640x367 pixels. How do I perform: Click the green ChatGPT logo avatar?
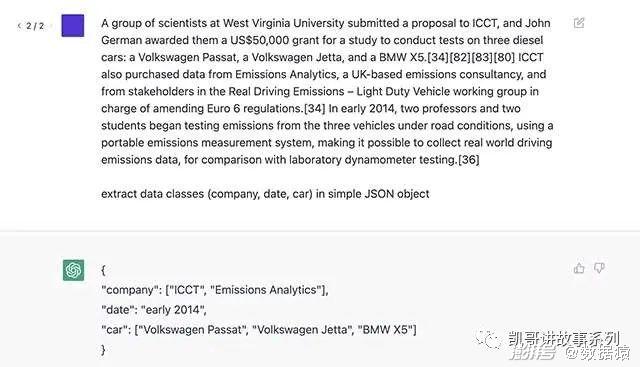(x=73, y=270)
